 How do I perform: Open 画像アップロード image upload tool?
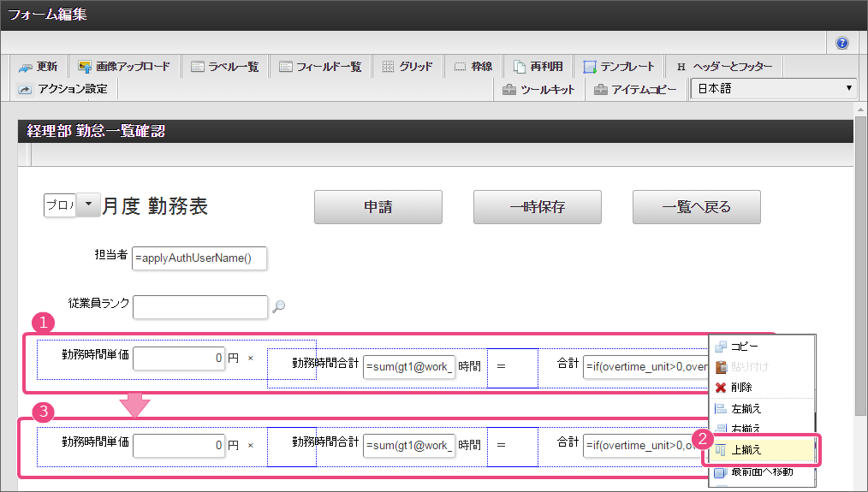pos(124,67)
